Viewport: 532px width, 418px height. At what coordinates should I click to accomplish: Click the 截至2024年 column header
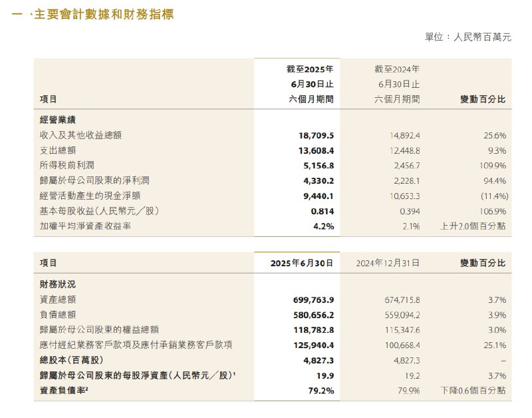[397, 69]
